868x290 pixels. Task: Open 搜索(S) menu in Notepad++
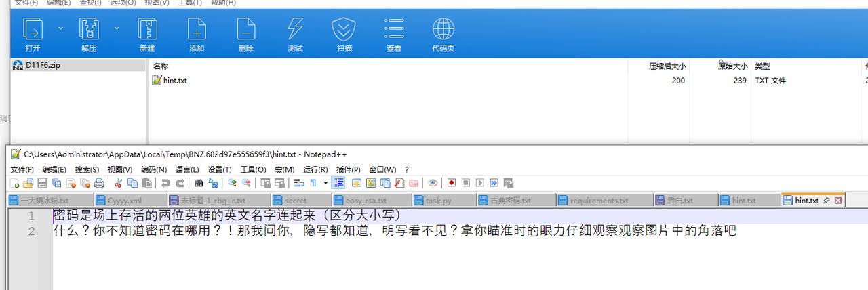87,169
